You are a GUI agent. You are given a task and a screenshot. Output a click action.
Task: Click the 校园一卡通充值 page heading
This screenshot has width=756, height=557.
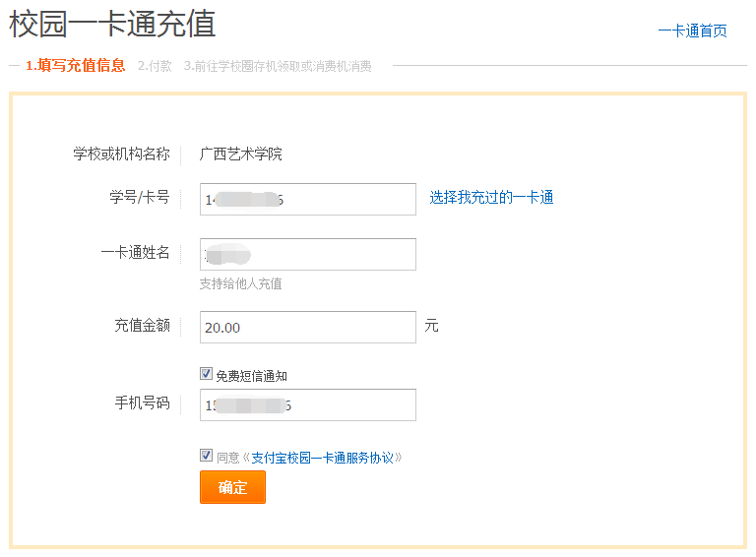tap(112, 25)
